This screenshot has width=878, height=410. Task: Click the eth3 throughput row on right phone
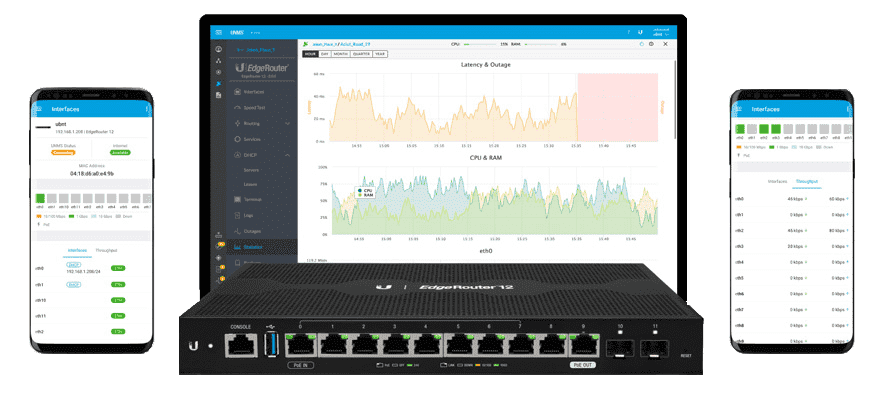pyautogui.click(x=792, y=246)
